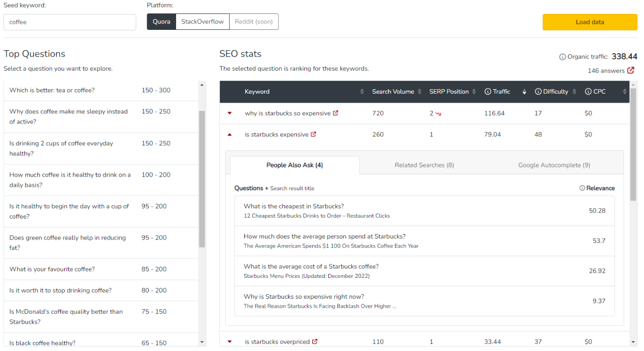The image size is (644, 351).
Task: Switch platform to StackOverflow
Action: click(202, 22)
